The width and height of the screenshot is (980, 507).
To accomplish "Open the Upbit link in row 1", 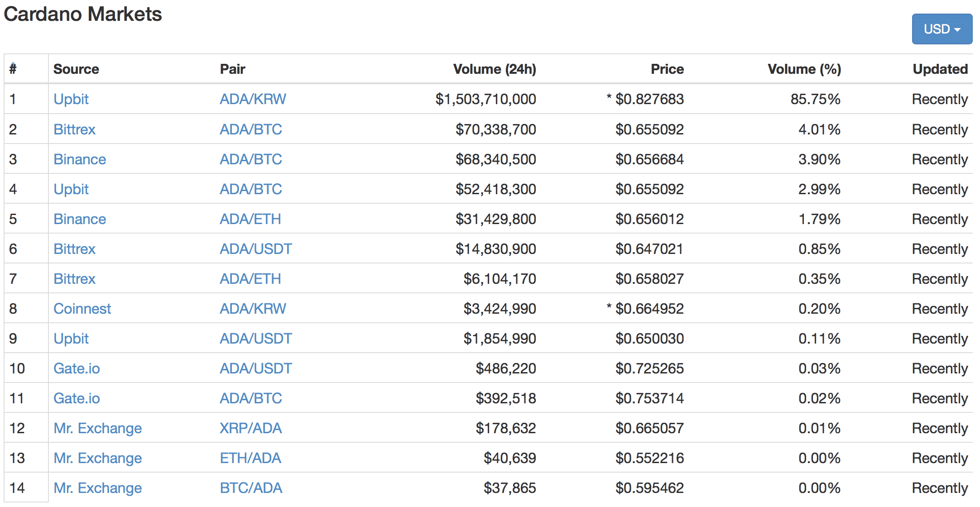I will click(x=71, y=99).
